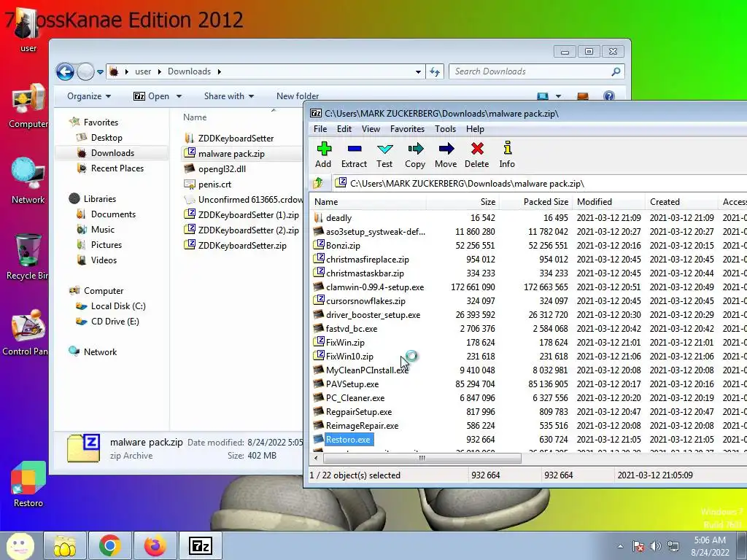Viewport: 747px width, 560px height.
Task: Click the Add button in 7-Zip toolbar
Action: (x=323, y=155)
